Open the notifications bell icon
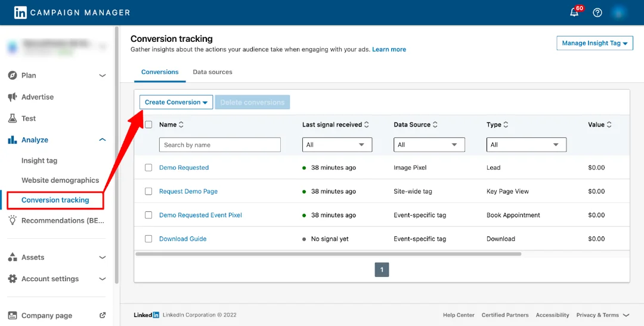 point(574,13)
